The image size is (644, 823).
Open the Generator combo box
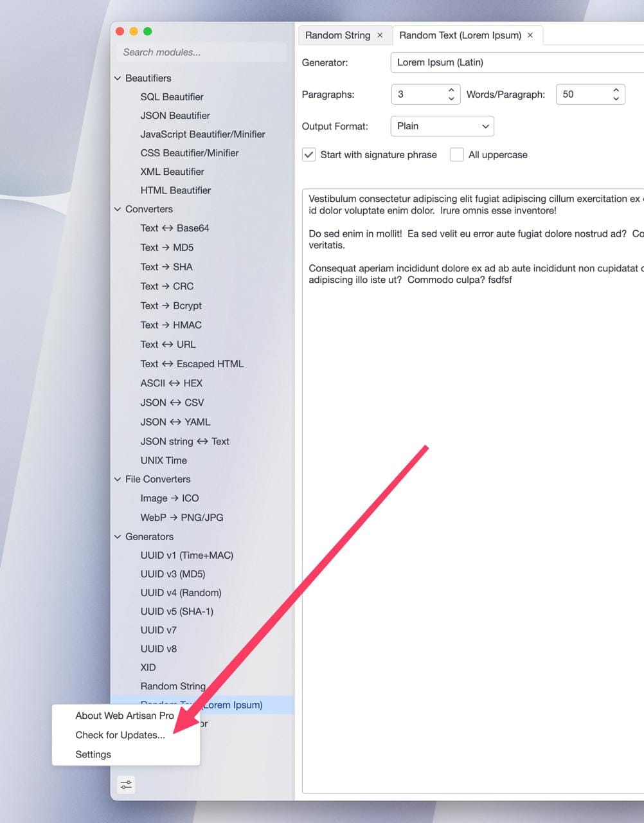[514, 62]
